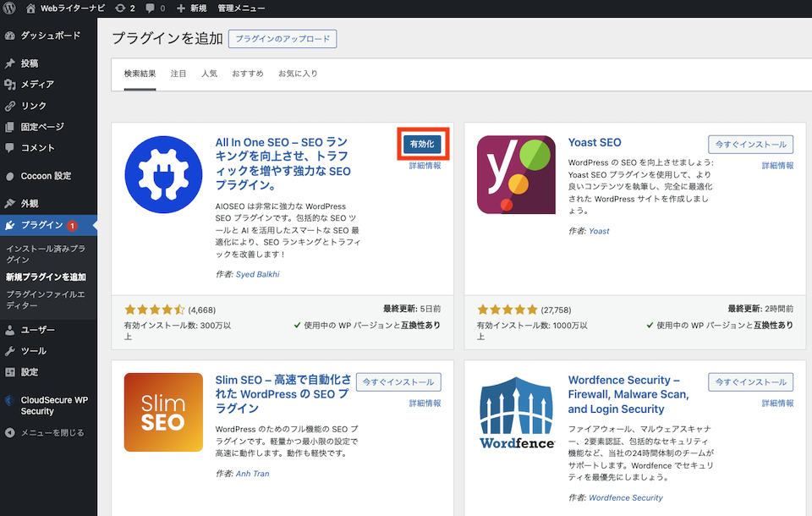The height and width of the screenshot is (516, 812).
Task: Click the plus icon for 新規
Action: [x=181, y=8]
